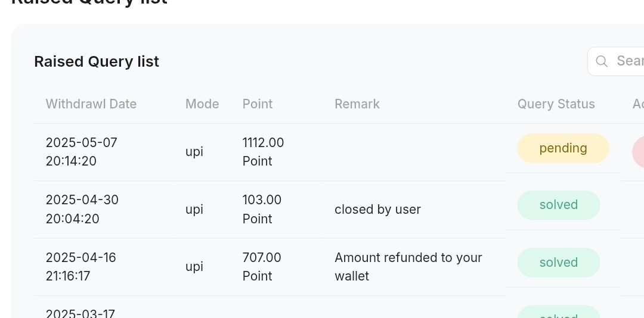The image size is (644, 318).
Task: Select the 2025-05-07 20:14:20 date cell
Action: pos(81,152)
